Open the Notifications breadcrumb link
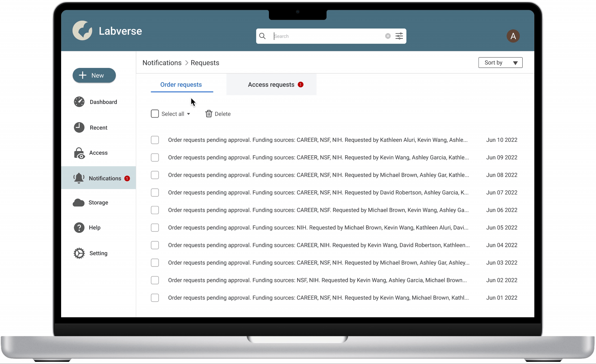 click(162, 62)
